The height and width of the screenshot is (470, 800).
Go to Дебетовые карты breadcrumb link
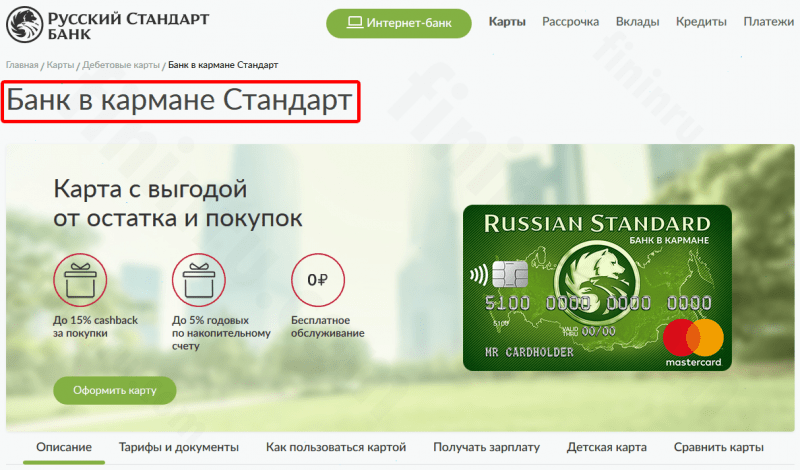[121, 65]
